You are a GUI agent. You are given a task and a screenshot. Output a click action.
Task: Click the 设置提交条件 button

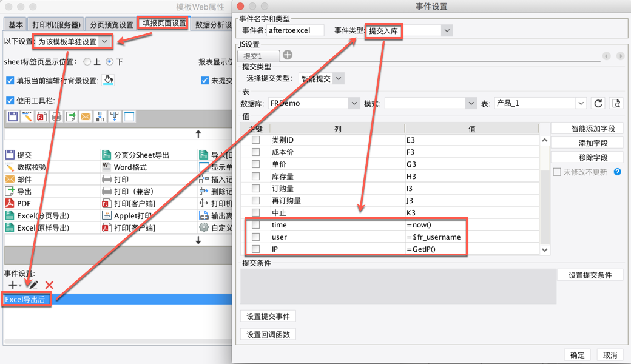(x=590, y=275)
